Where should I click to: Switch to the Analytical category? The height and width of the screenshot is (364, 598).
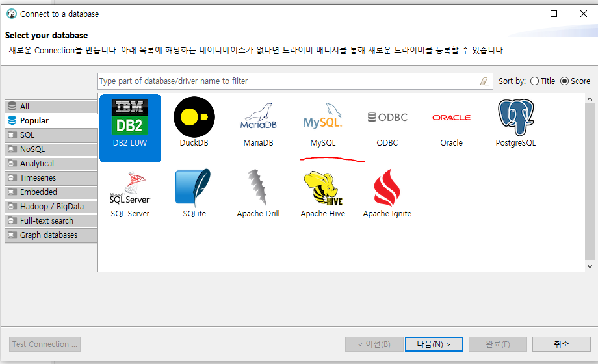coord(51,164)
